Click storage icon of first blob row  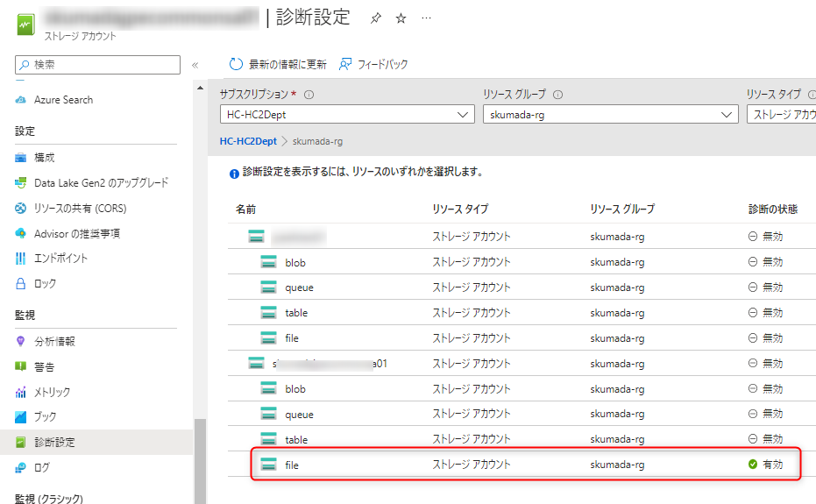click(x=268, y=262)
